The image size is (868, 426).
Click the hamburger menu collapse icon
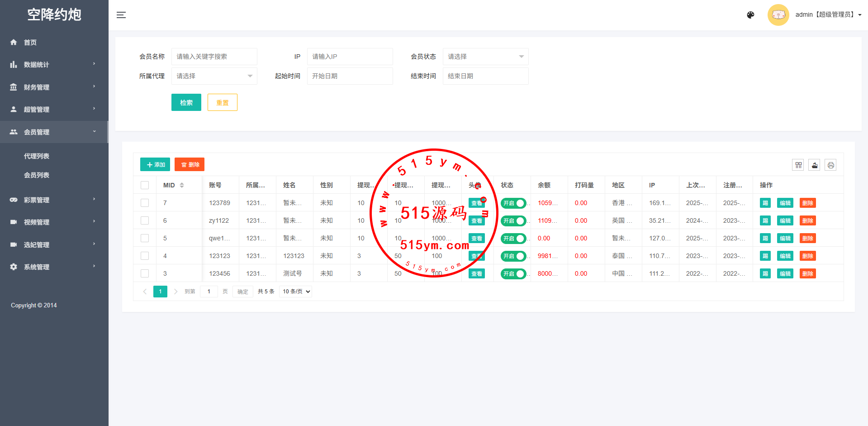pos(121,15)
